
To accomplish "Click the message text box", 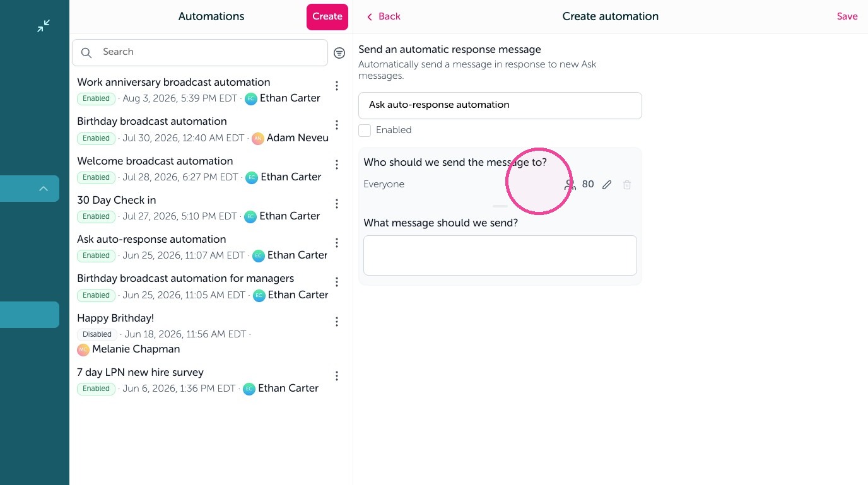I will pos(500,255).
